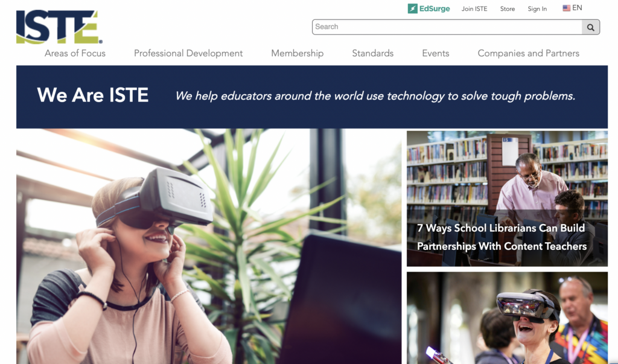Open the Areas of Focus menu
Image resolution: width=618 pixels, height=364 pixels.
click(x=75, y=53)
